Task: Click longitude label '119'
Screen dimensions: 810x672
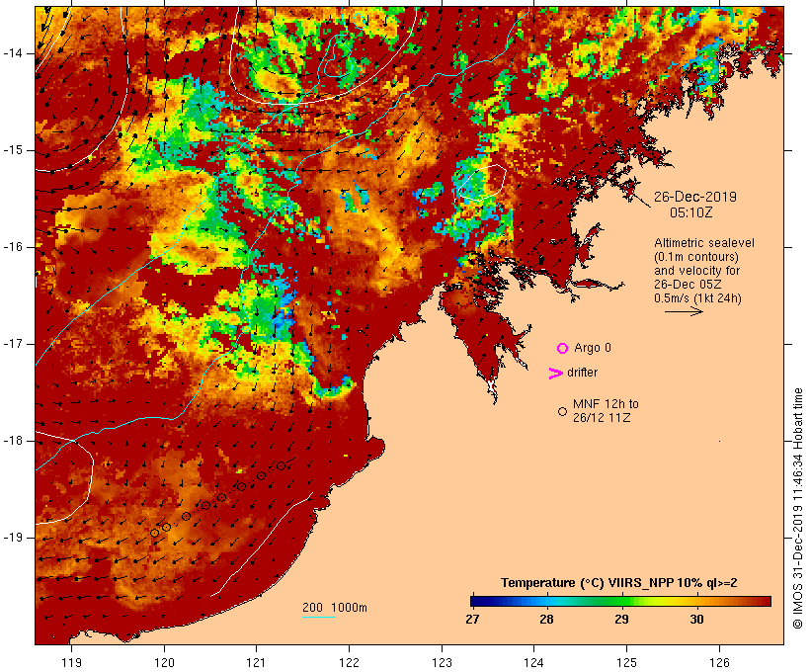Action: point(71,662)
